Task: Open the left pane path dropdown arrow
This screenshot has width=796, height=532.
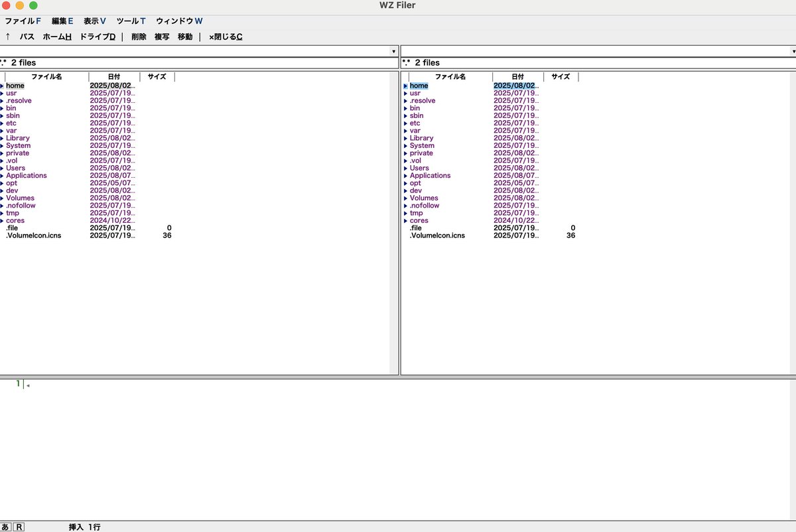Action: click(x=393, y=51)
